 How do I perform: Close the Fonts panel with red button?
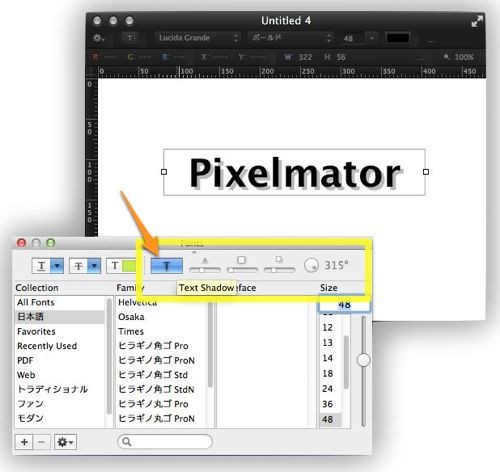pyautogui.click(x=21, y=243)
